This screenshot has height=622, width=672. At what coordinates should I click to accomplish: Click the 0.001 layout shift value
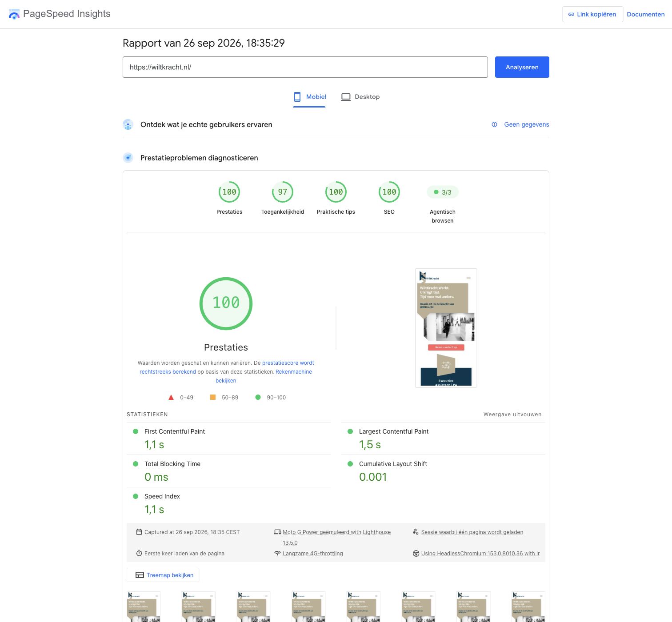click(x=373, y=477)
